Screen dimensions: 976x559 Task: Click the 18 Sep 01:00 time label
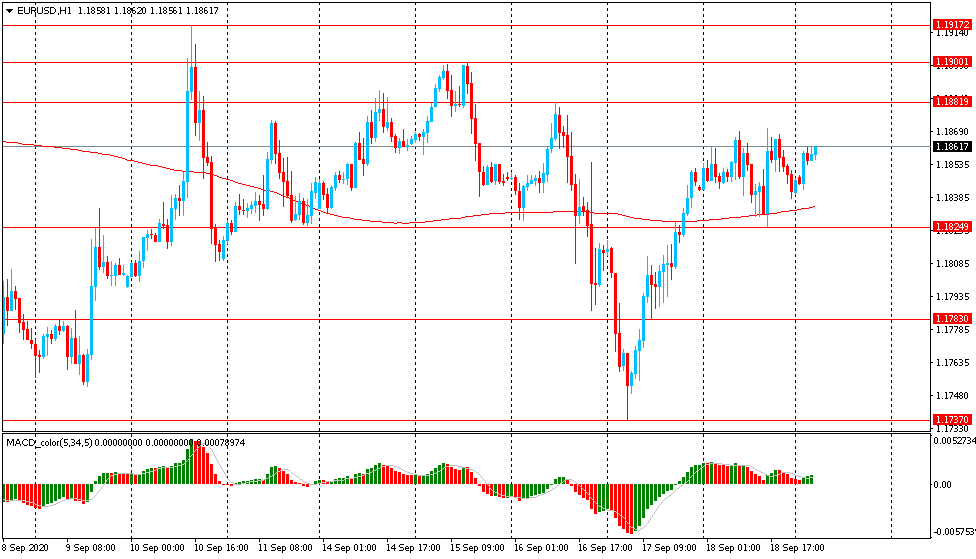(x=733, y=548)
